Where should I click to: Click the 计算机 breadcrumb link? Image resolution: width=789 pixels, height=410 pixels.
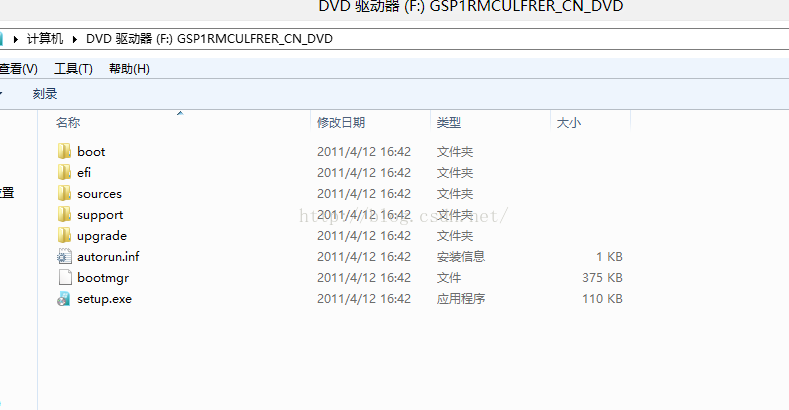tap(45, 39)
